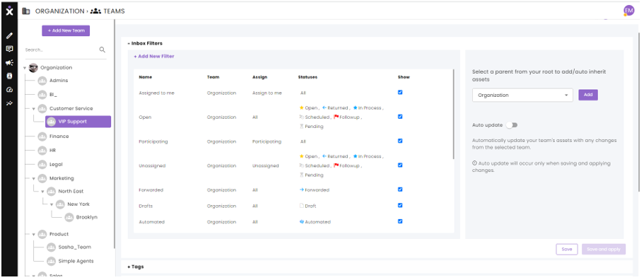The width and height of the screenshot is (644, 280).
Task: Open the contacts badge icon in sidebar
Action: tap(9, 76)
